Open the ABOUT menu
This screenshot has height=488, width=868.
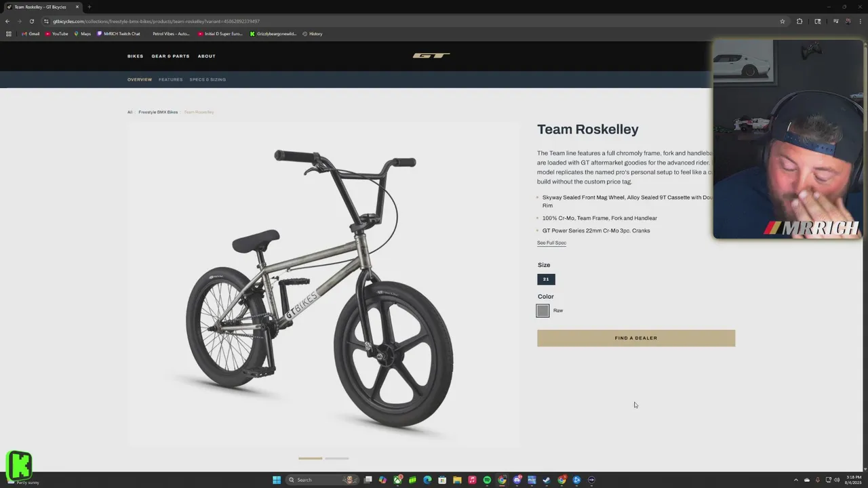(207, 56)
